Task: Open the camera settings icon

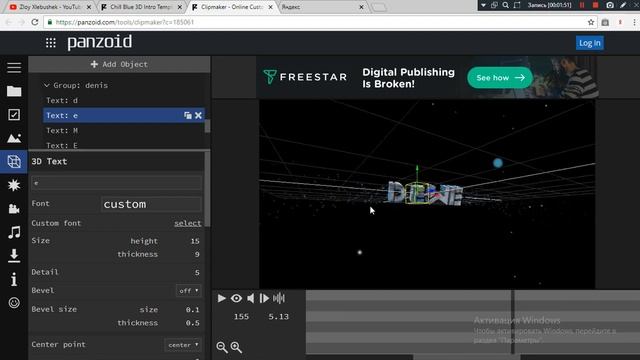Action: (14, 209)
